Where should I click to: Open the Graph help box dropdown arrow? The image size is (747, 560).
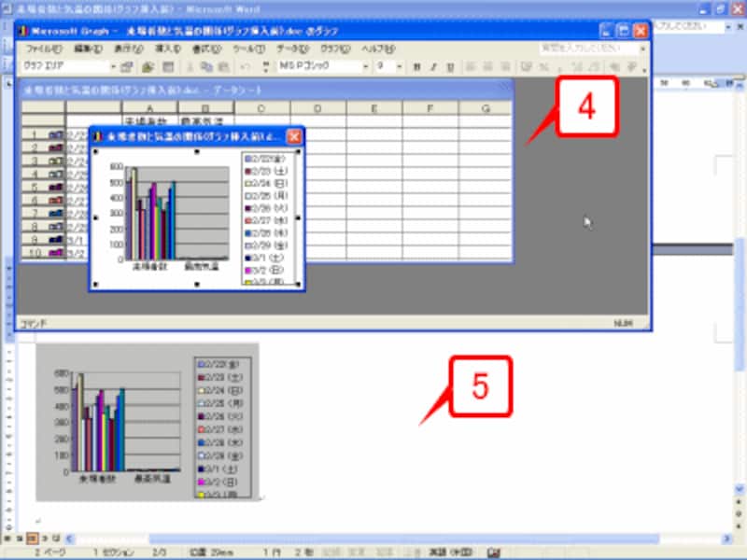pyautogui.click(x=642, y=49)
